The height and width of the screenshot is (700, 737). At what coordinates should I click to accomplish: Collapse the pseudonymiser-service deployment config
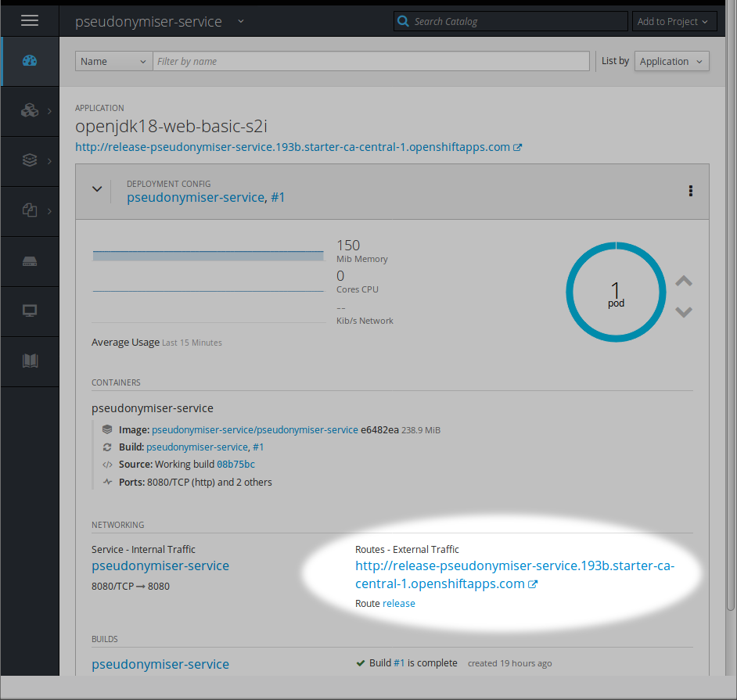click(x=97, y=189)
